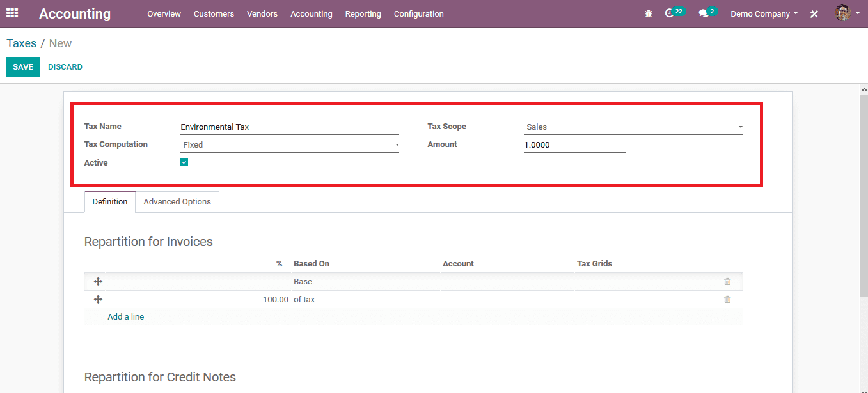This screenshot has height=393, width=868.
Task: Go back to Taxes breadcrumb
Action: pyautogui.click(x=22, y=43)
